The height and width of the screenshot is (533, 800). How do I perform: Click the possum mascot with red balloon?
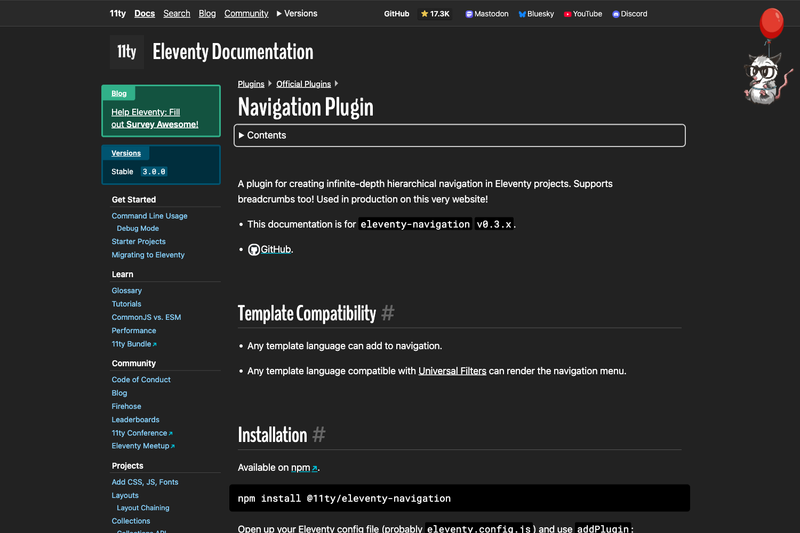click(x=766, y=56)
